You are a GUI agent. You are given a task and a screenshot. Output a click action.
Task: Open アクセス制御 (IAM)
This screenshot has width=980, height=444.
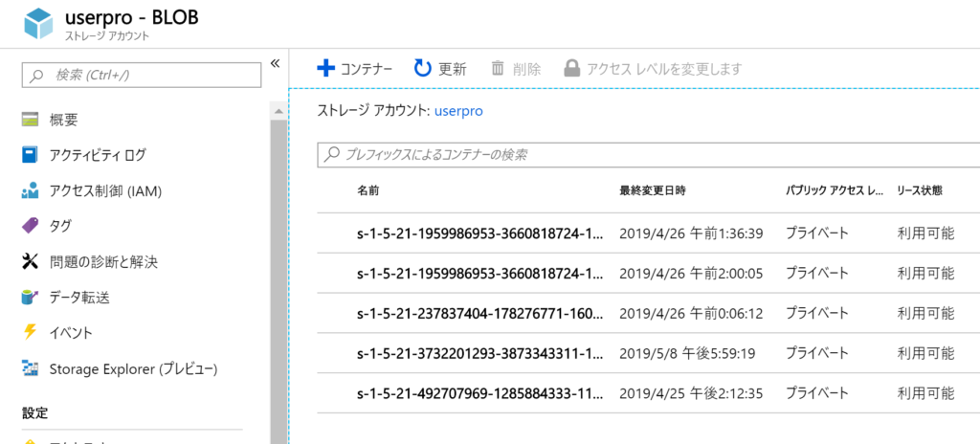[106, 190]
